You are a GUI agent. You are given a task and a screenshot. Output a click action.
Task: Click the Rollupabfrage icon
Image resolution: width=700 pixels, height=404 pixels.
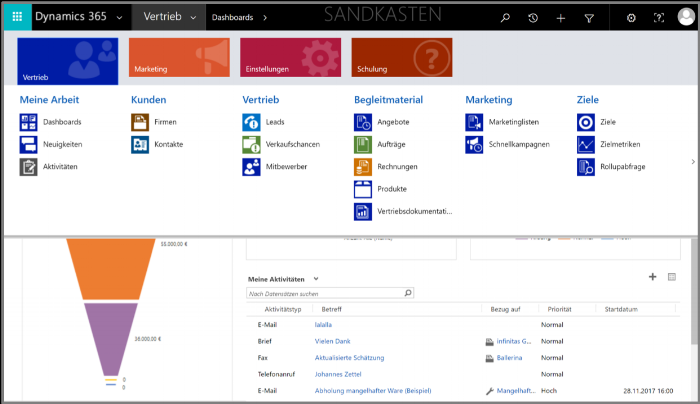tap(586, 167)
